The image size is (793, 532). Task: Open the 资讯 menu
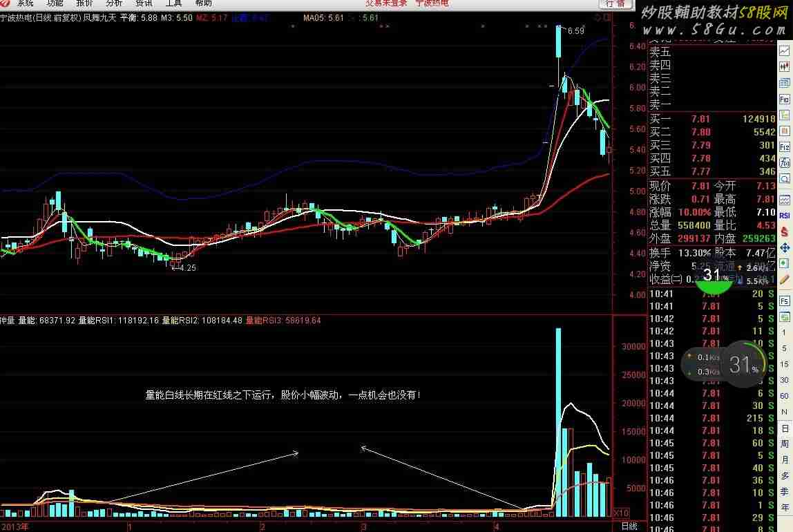[x=144, y=3]
